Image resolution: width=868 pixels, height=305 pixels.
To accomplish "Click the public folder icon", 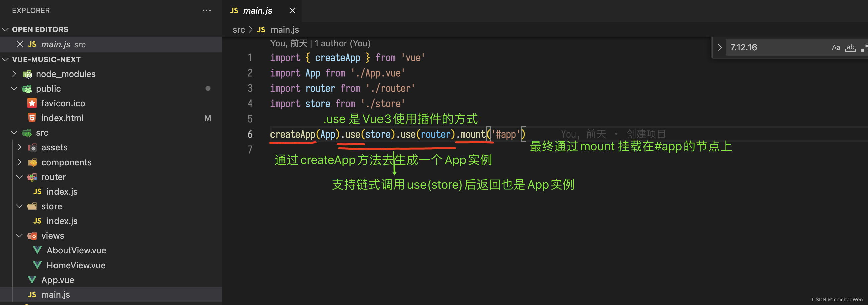I will point(27,89).
